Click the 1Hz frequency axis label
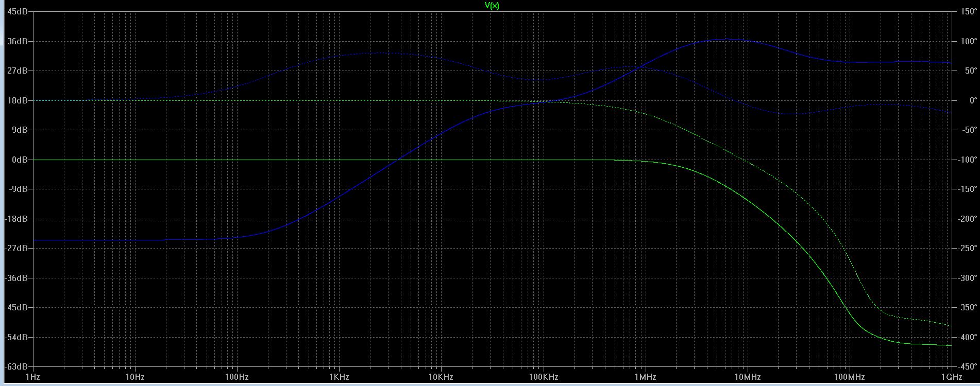Image resolution: width=980 pixels, height=386 pixels. [33, 377]
